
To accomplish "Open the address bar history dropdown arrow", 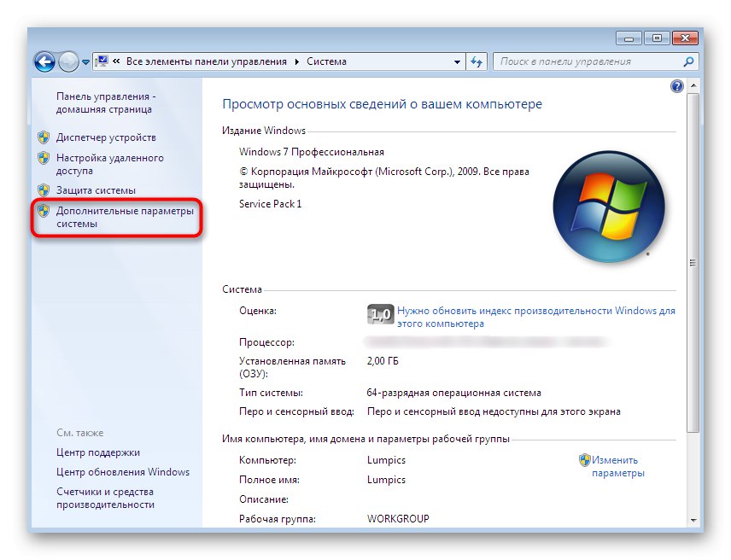I will 457,62.
